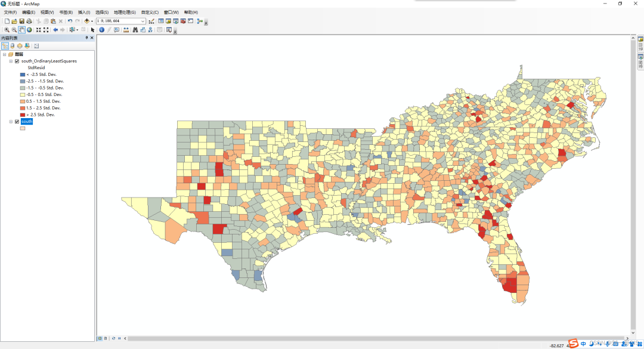Switch to List By Visibility view
This screenshot has width=644, height=349.
[x=20, y=46]
